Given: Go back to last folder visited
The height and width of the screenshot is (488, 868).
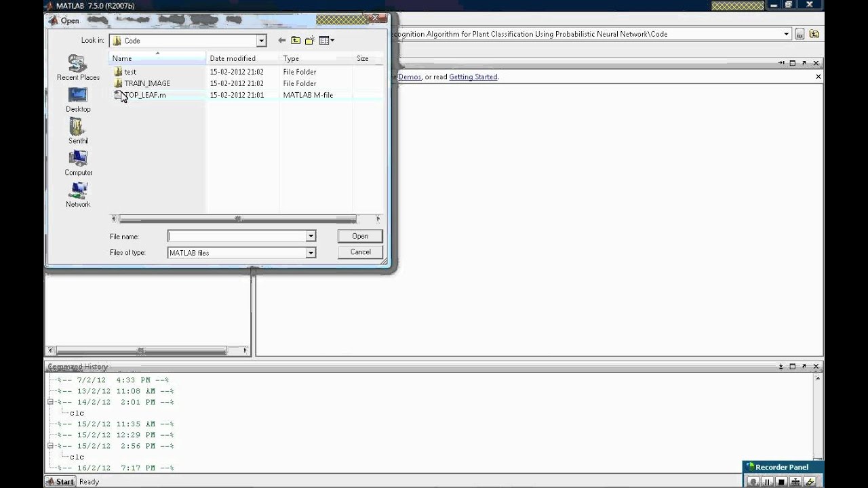Looking at the screenshot, I should [x=282, y=41].
